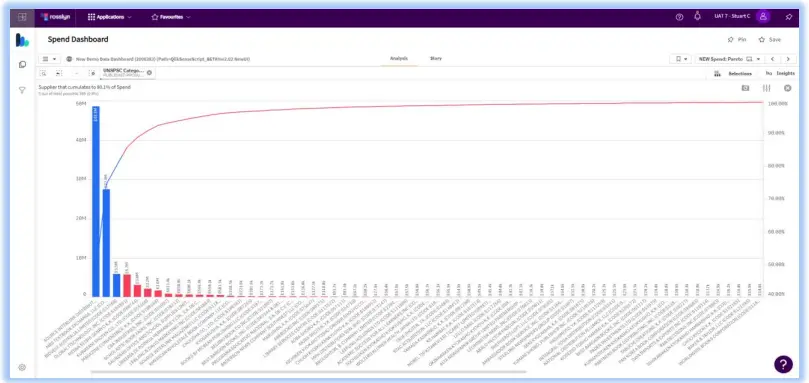Open the left sidebar comments icon

coord(22,65)
